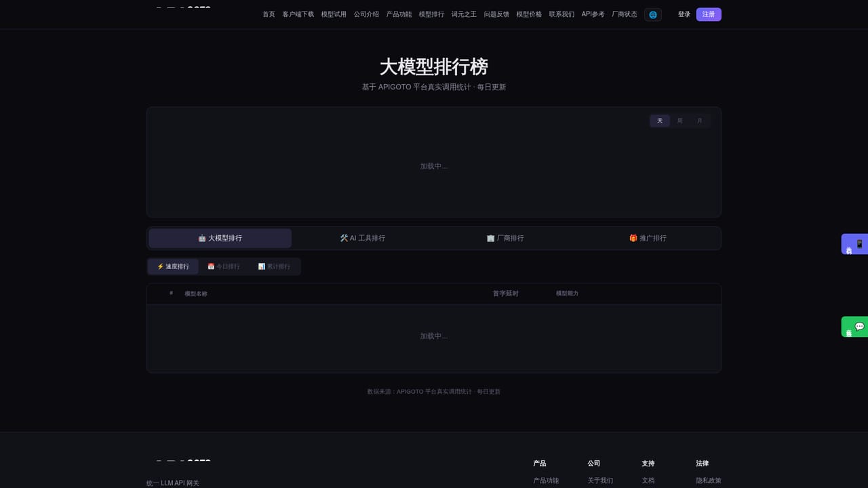Sort by 首字延时 column header
The height and width of the screenshot is (488, 868).
click(x=505, y=293)
